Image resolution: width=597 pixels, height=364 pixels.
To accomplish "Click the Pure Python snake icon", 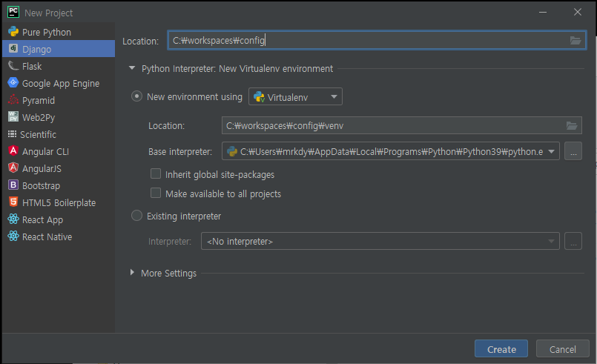I will [13, 32].
